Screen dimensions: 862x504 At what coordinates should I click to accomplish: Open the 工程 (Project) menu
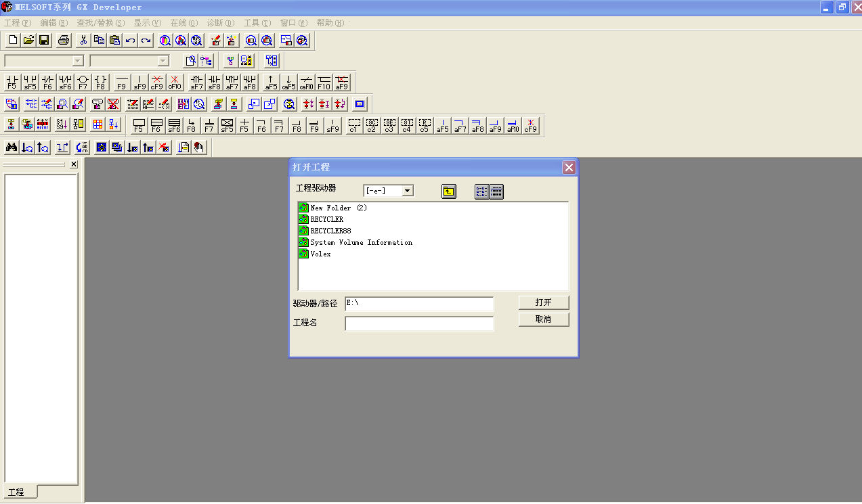point(18,23)
